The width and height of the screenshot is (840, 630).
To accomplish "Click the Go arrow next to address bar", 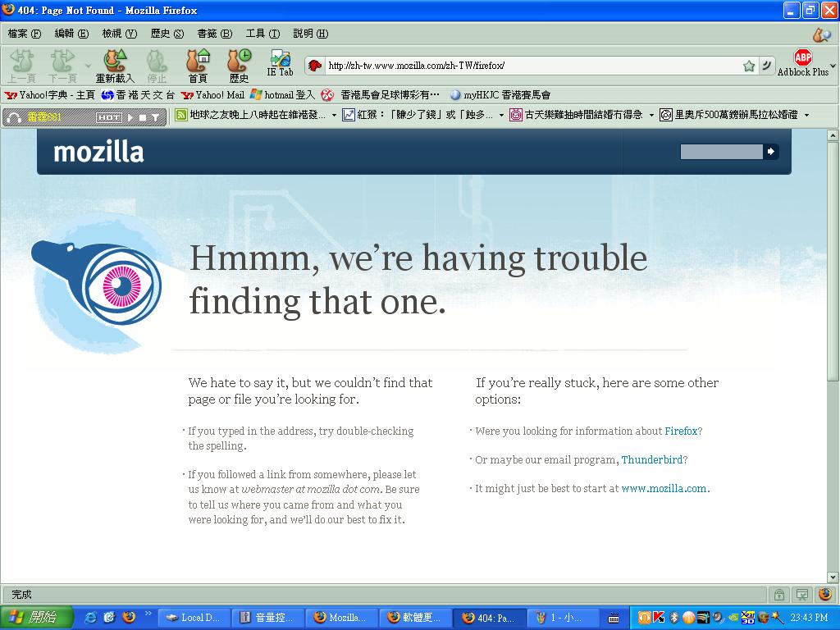I will point(767,66).
